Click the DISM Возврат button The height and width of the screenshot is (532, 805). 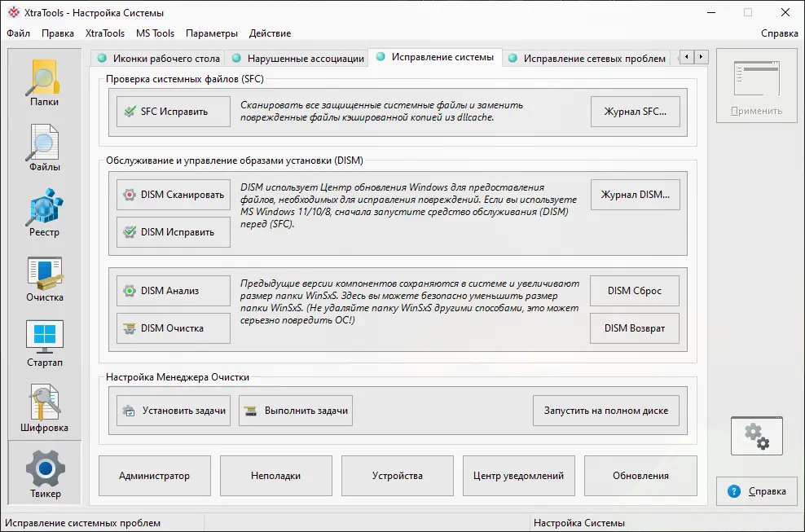635,328
